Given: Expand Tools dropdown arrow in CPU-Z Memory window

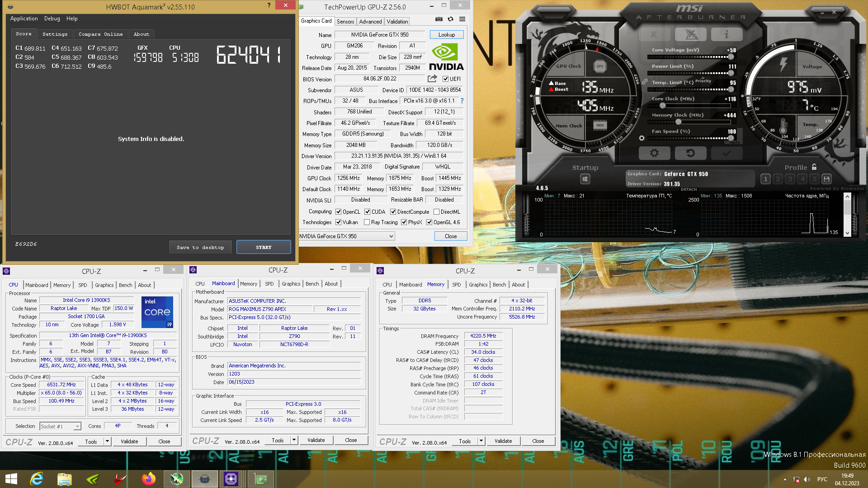Looking at the screenshot, I should tap(481, 441).
